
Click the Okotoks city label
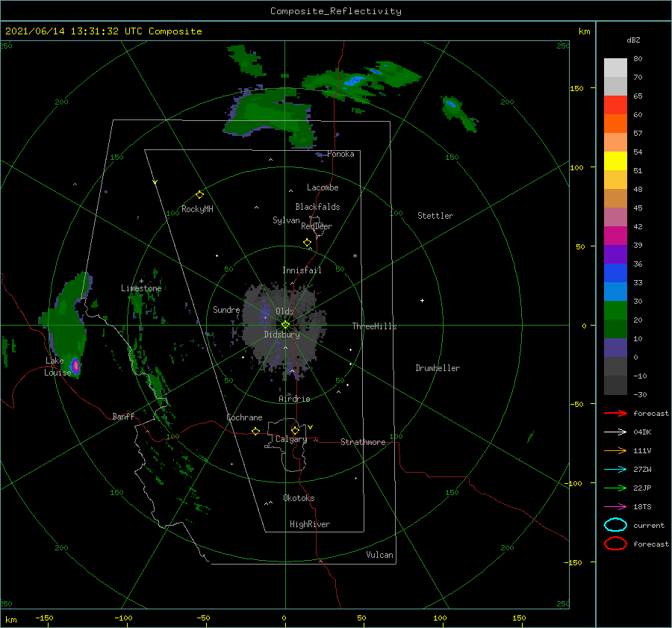(x=299, y=498)
